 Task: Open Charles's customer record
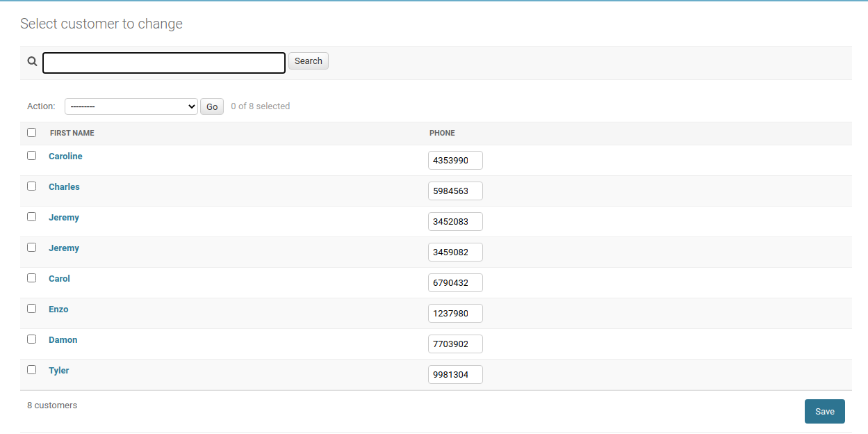pos(64,187)
